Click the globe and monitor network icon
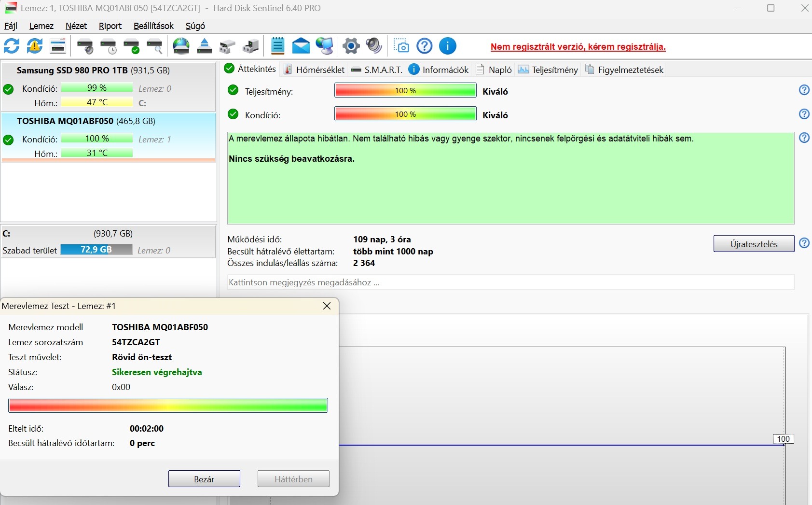 [325, 46]
